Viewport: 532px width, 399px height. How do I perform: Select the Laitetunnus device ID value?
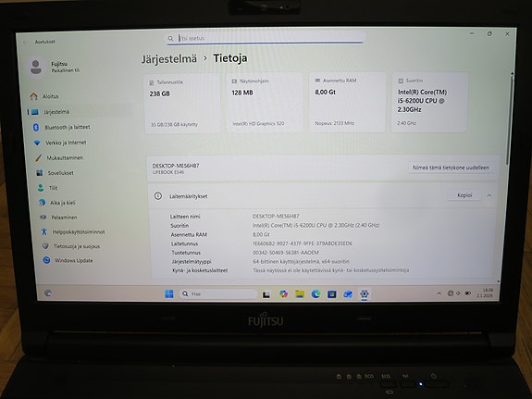302,243
